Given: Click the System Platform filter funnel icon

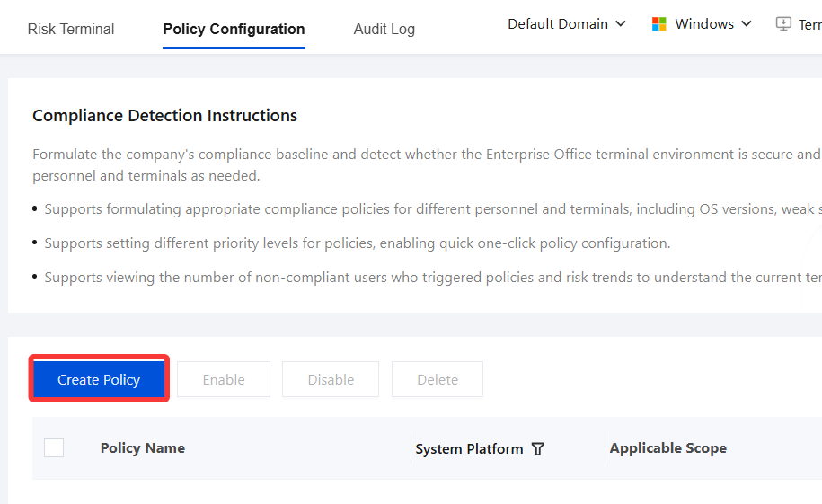Looking at the screenshot, I should click(538, 449).
